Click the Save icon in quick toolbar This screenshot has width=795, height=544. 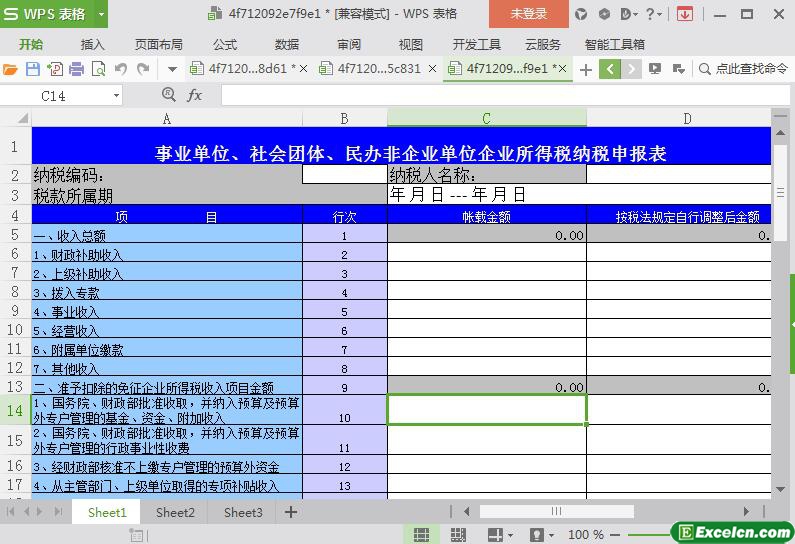coord(32,69)
